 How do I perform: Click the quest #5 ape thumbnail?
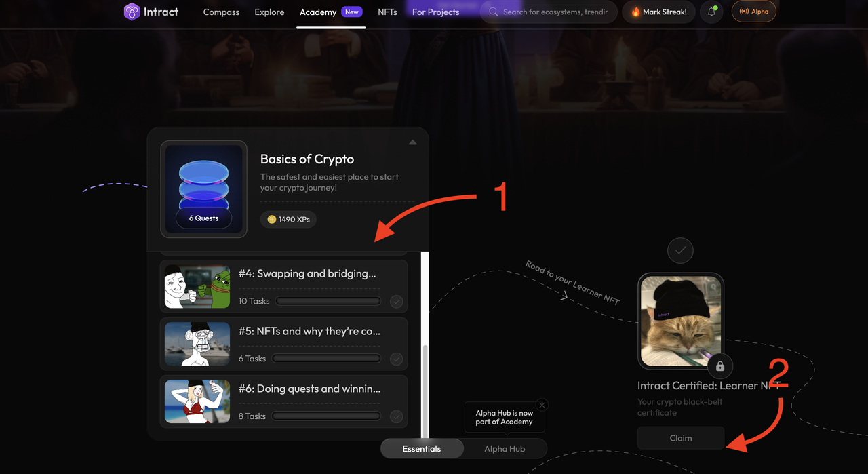pyautogui.click(x=197, y=344)
